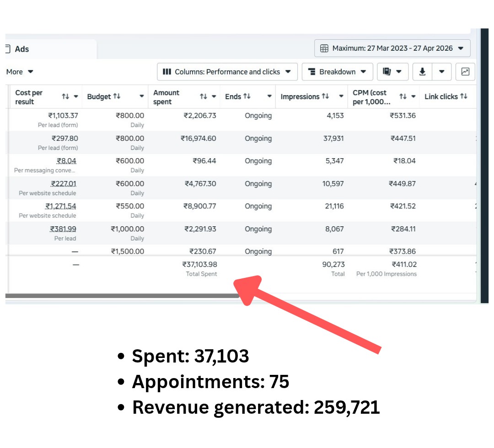
Task: Sort Impressions column using arrows icon
Action: [325, 96]
